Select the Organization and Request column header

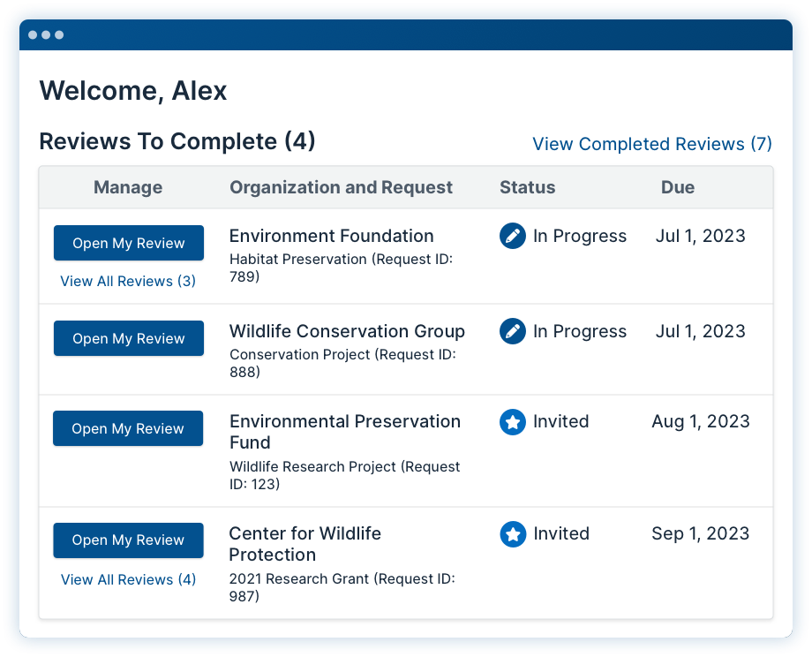point(342,187)
